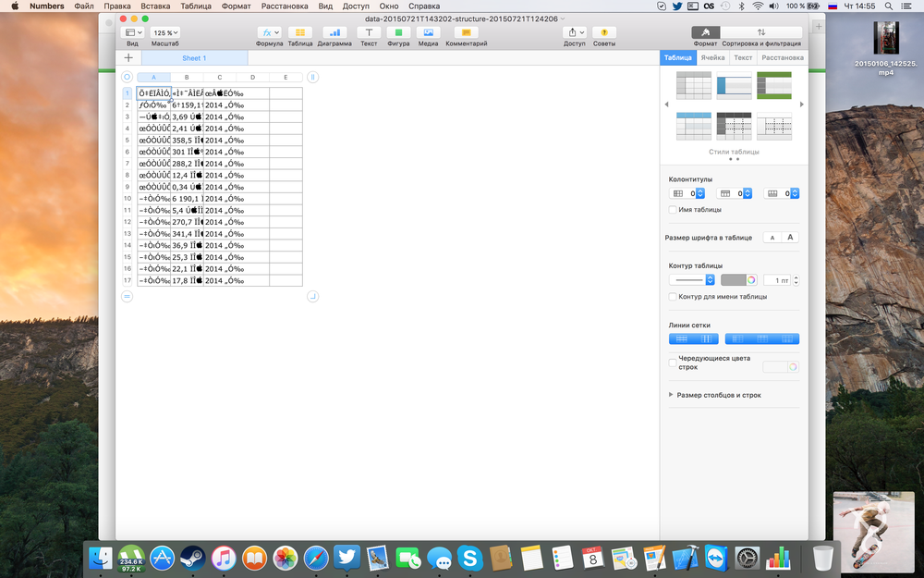This screenshot has height=578, width=924.
Task: Open the Вид view options dropdown
Action: click(x=132, y=33)
